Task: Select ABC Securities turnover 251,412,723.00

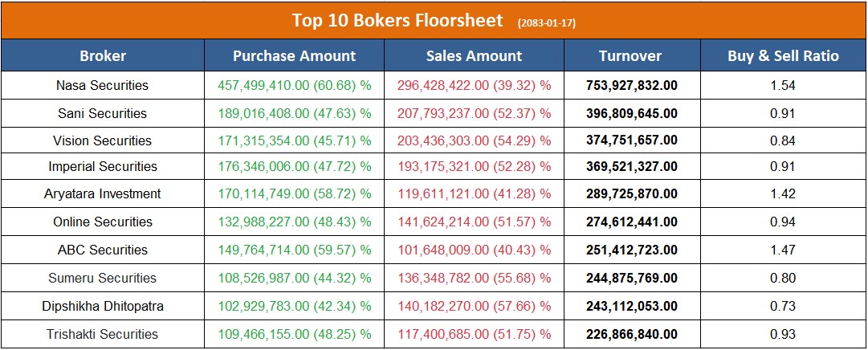Action: click(x=630, y=250)
